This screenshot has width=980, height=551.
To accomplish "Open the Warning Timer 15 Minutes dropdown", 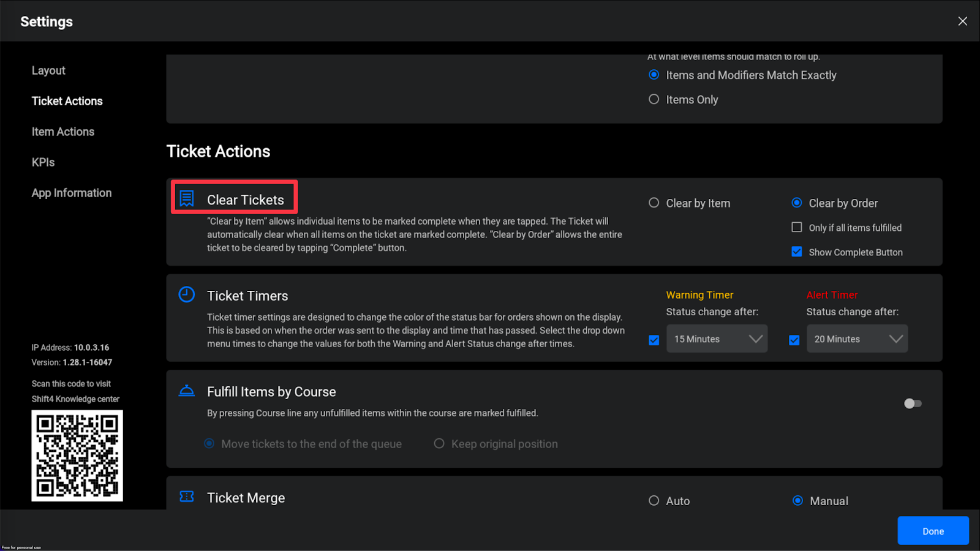I will 717,339.
